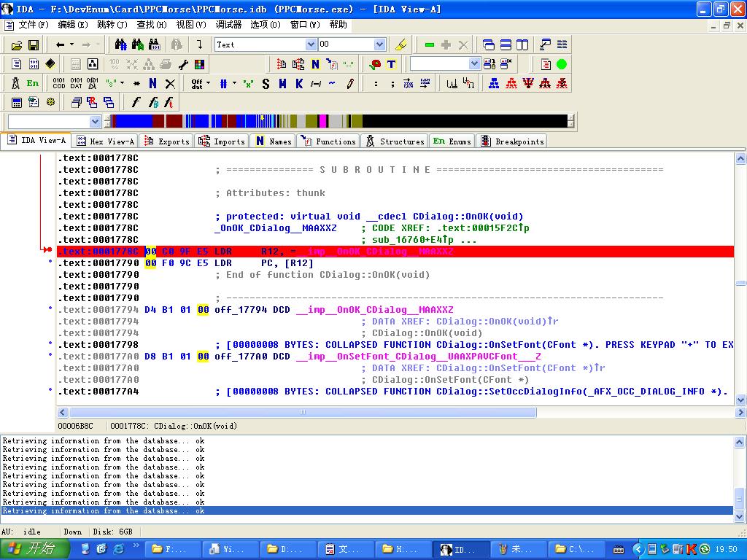This screenshot has width=747, height=560.
Task: Click the green minus collapse icon
Action: [x=429, y=44]
